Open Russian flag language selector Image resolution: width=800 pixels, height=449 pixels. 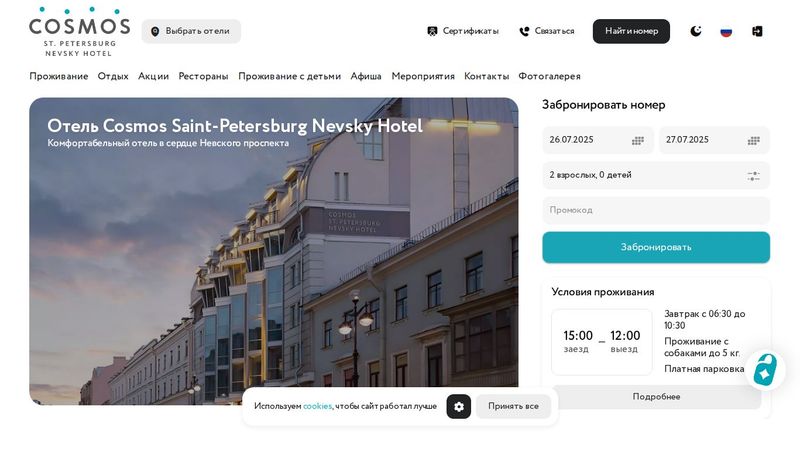726,32
